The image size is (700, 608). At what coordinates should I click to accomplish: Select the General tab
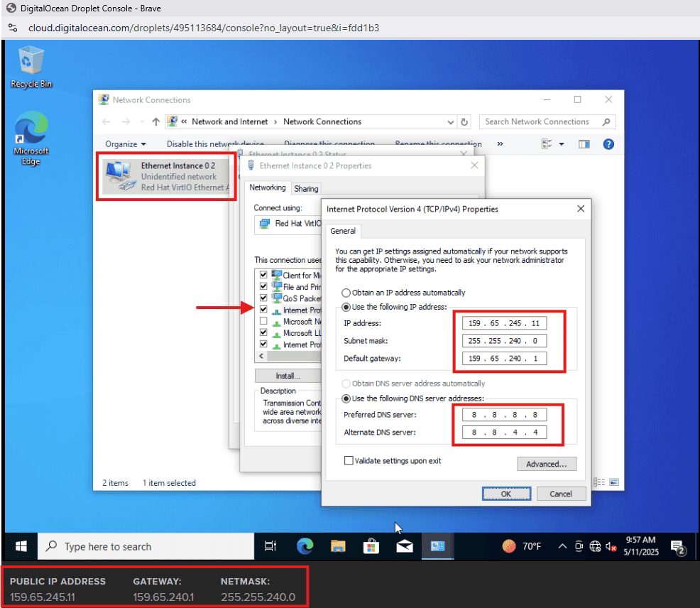pyautogui.click(x=343, y=231)
